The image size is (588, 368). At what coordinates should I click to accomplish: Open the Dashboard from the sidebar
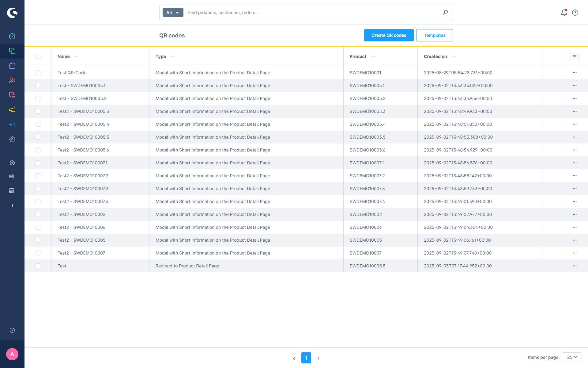[12, 36]
